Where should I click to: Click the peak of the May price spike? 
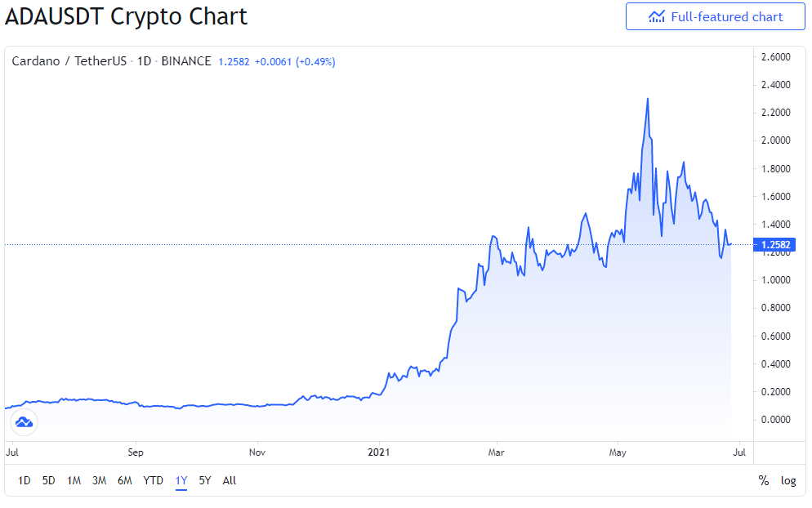click(647, 99)
